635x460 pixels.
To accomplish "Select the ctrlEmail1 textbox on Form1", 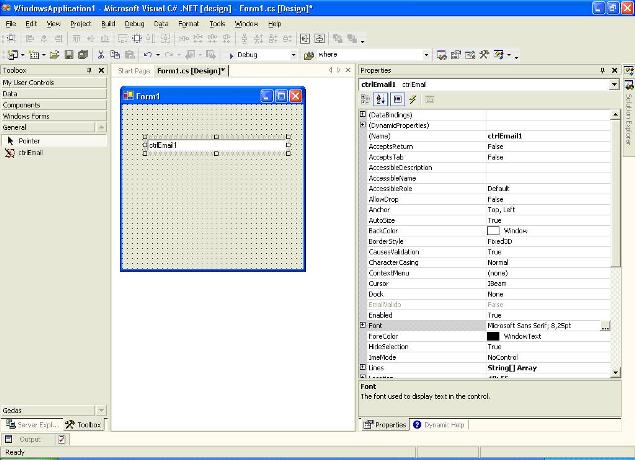I will click(217, 145).
